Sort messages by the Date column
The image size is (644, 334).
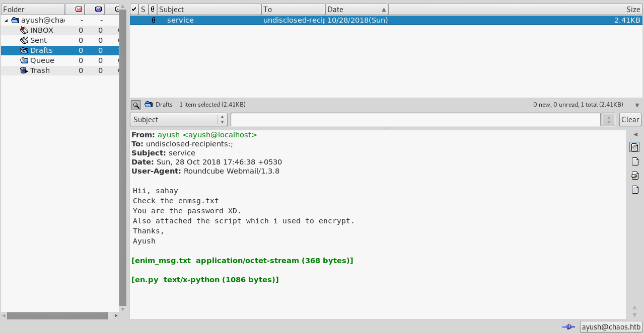356,10
